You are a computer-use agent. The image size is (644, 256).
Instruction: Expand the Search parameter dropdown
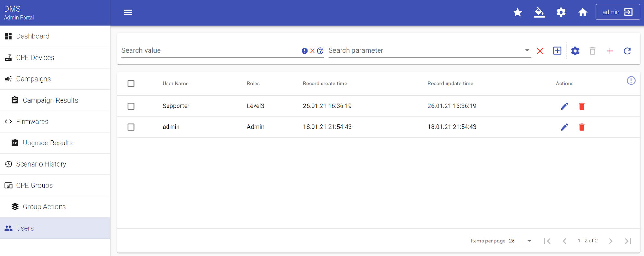(x=527, y=50)
